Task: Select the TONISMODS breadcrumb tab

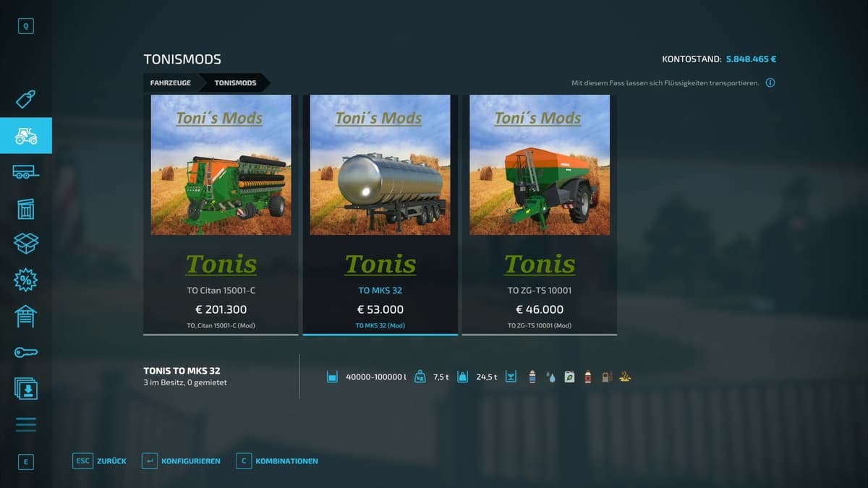Action: [x=235, y=83]
